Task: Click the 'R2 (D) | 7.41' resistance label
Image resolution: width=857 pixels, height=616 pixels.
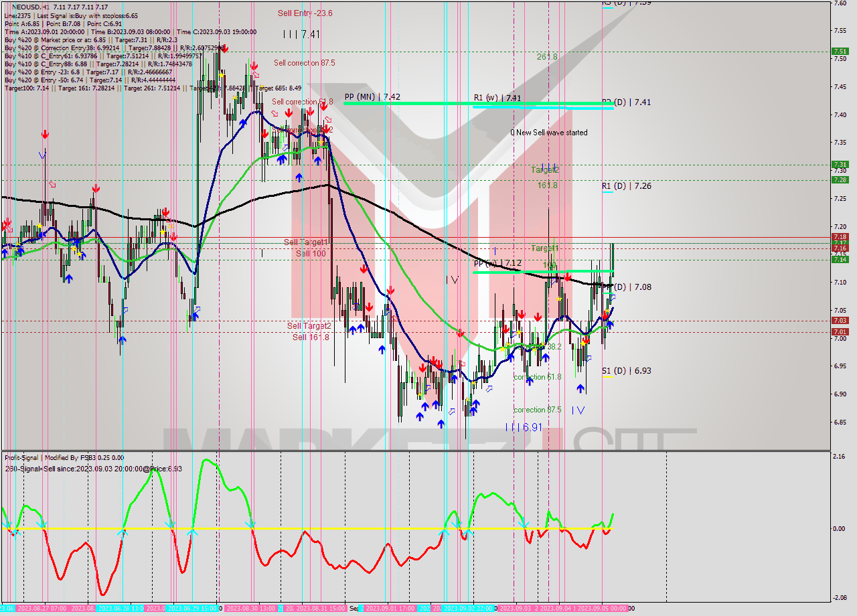Action: click(x=626, y=102)
